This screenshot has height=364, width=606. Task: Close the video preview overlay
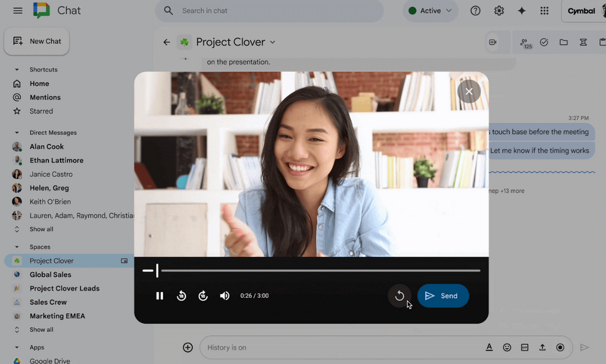coord(468,91)
